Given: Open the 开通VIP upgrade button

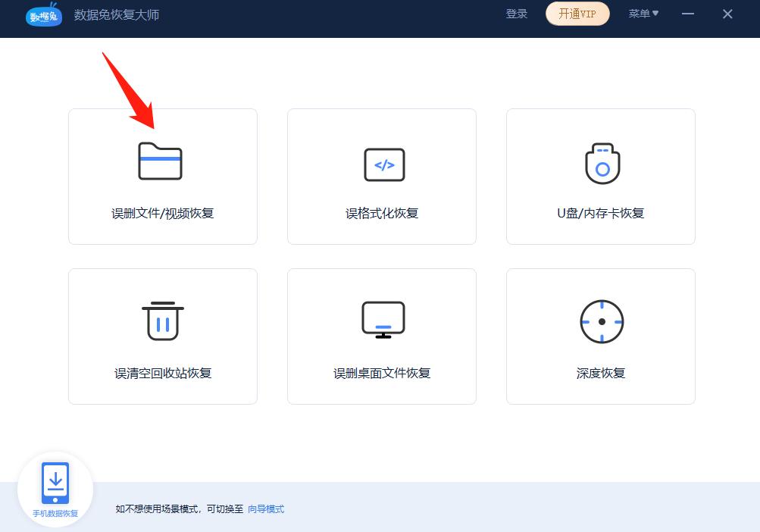Looking at the screenshot, I should point(577,14).
